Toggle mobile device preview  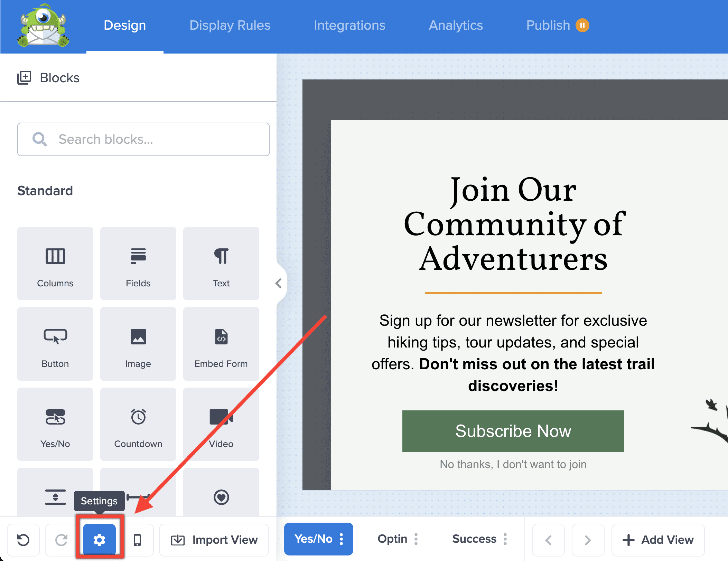pyautogui.click(x=137, y=540)
